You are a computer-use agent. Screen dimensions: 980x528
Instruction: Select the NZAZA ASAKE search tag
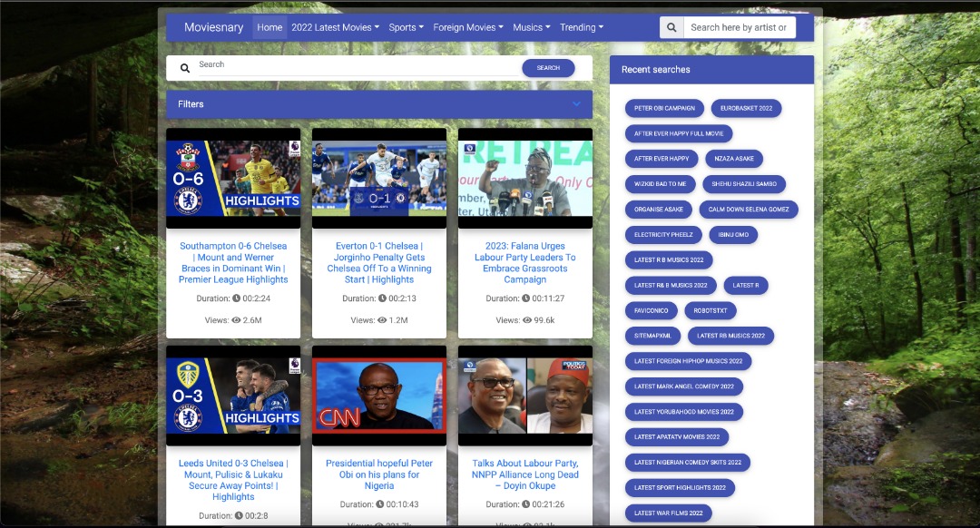coord(734,159)
